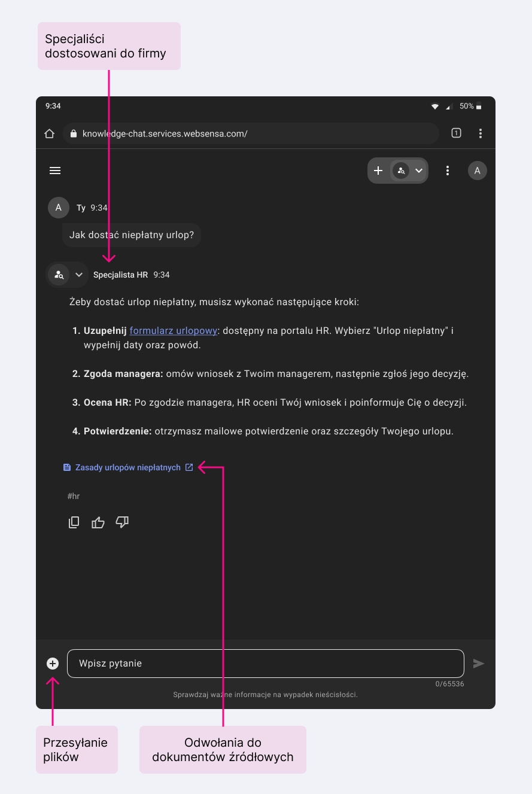Open the formularz urlopowy link
532x794 pixels.
[x=174, y=330]
